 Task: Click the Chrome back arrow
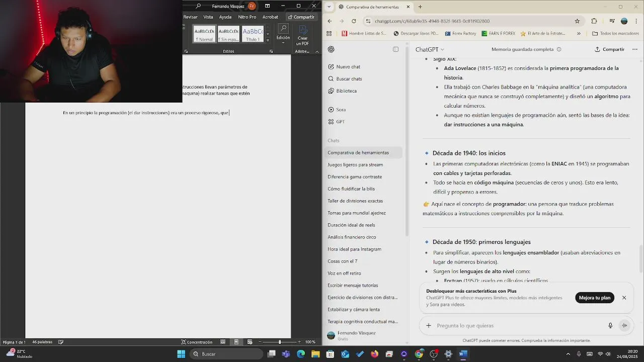click(330, 21)
